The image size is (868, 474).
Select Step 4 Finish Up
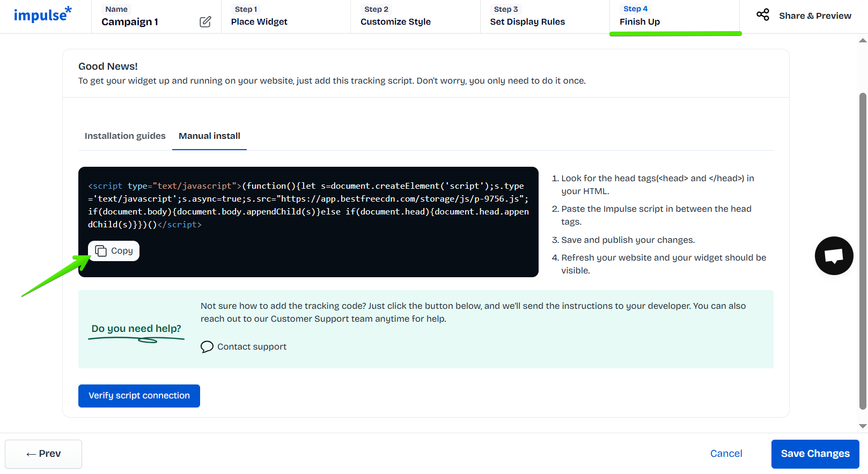coord(674,17)
